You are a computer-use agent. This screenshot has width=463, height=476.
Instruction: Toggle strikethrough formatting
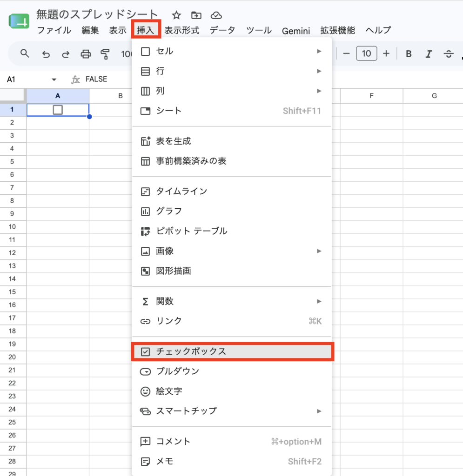pos(449,54)
